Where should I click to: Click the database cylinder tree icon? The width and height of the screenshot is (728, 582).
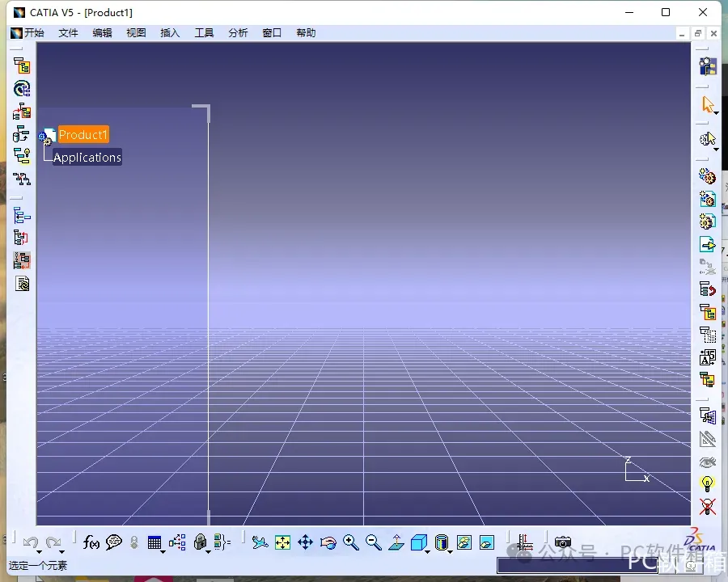click(22, 133)
